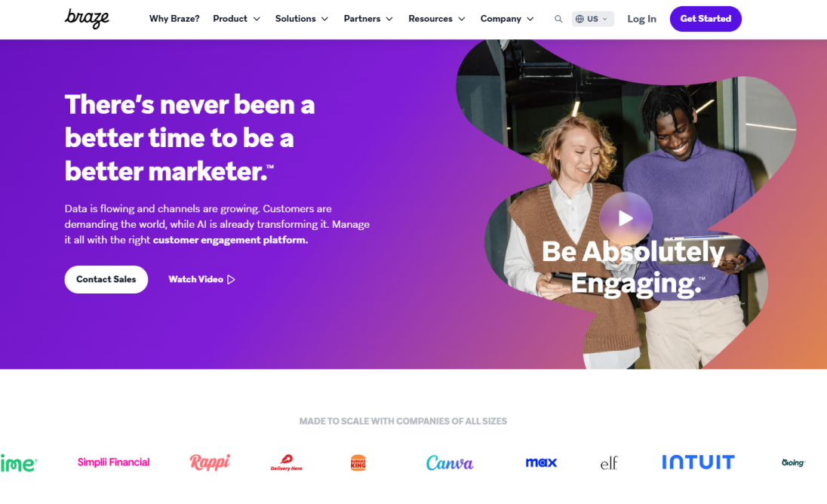This screenshot has width=827, height=504.
Task: Go to Why Braze? page
Action: point(174,19)
